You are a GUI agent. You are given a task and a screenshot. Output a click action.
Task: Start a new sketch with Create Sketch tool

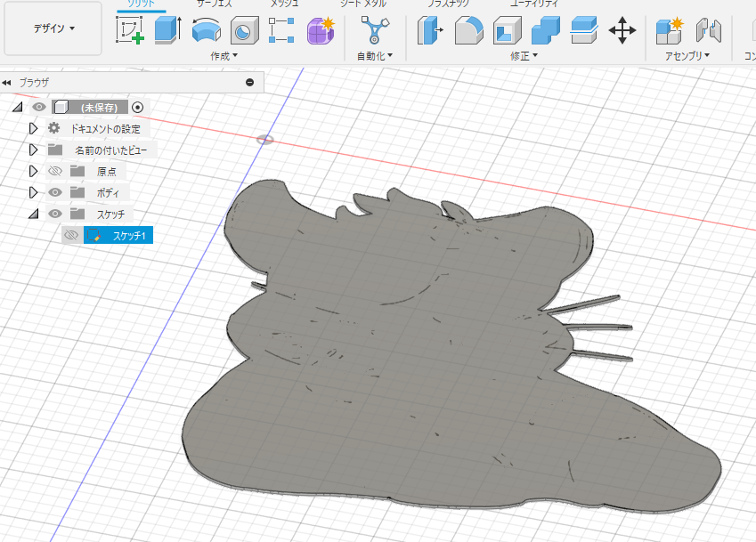pos(130,30)
